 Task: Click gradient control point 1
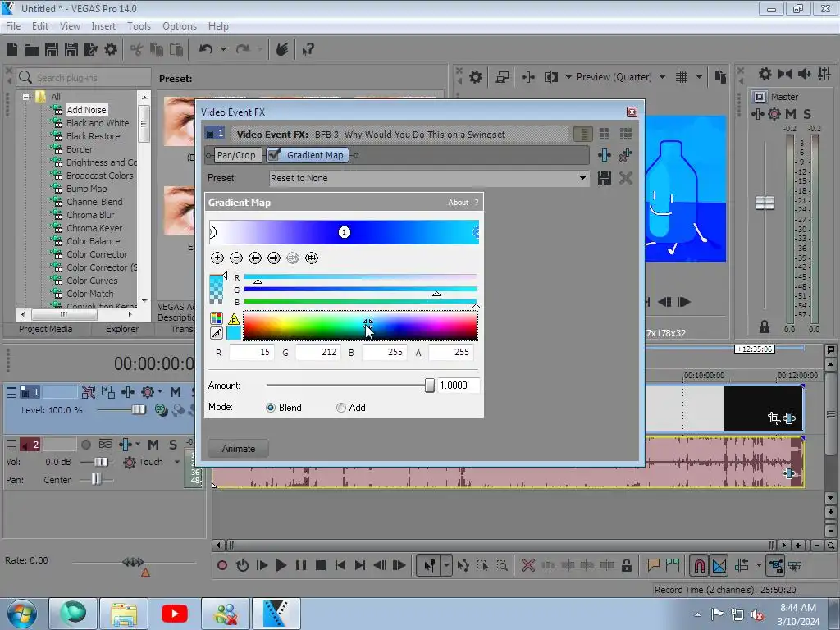pyautogui.click(x=345, y=232)
